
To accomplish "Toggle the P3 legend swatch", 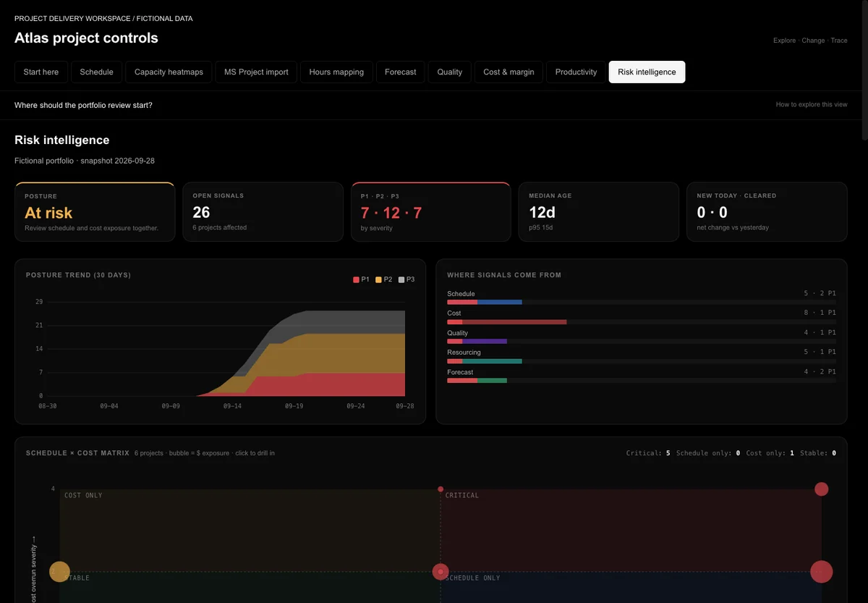I will 401,279.
